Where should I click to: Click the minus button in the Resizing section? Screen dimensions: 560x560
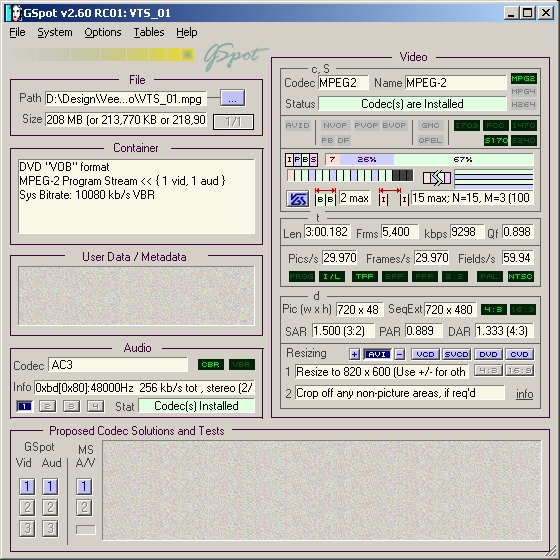pos(400,354)
